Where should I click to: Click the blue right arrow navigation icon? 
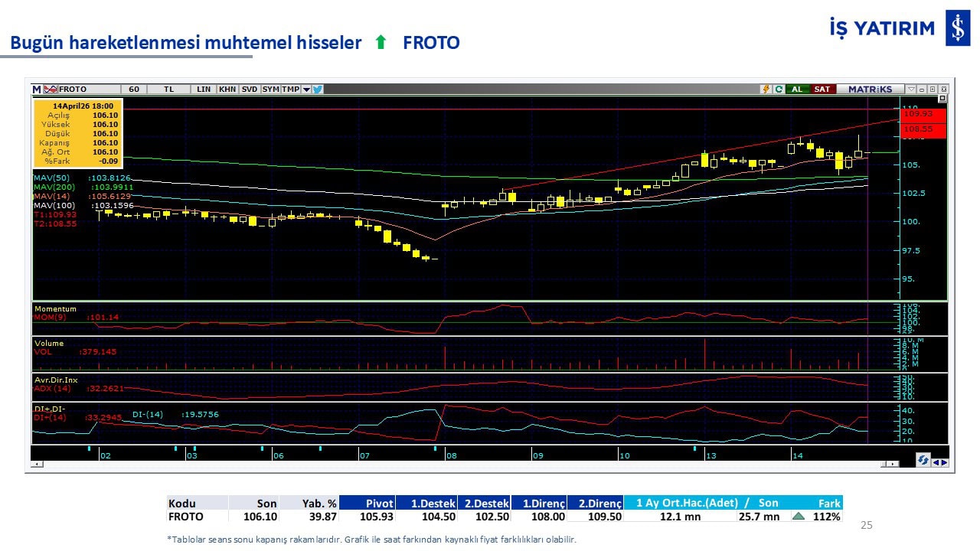944,461
